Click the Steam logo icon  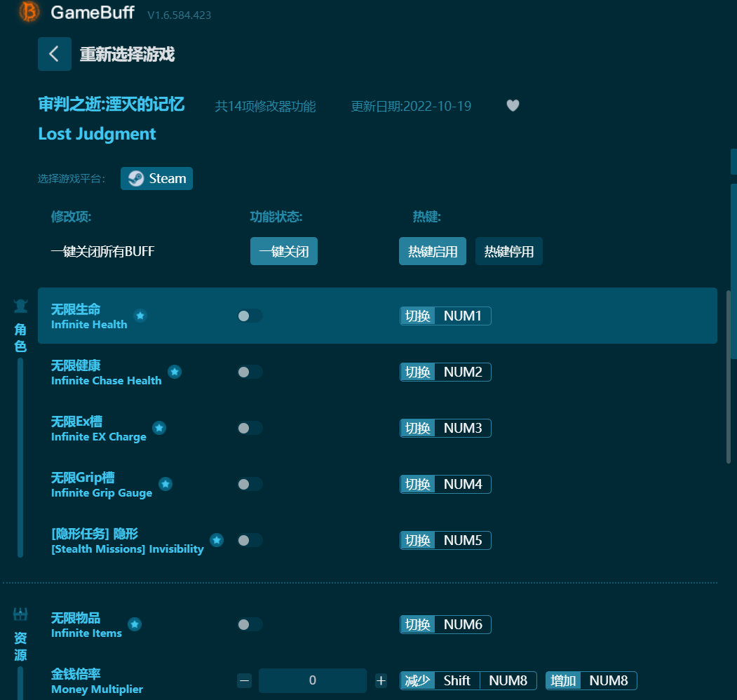(x=136, y=179)
